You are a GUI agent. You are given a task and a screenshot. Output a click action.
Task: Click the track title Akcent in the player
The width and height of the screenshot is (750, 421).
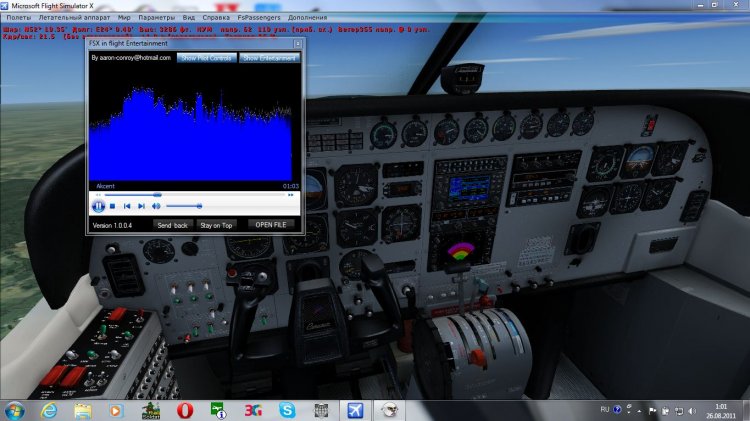pyautogui.click(x=105, y=186)
